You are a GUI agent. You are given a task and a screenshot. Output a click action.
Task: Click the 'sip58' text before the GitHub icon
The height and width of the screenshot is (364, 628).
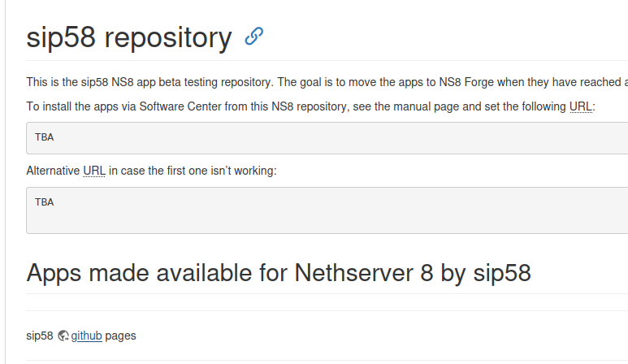click(x=40, y=336)
